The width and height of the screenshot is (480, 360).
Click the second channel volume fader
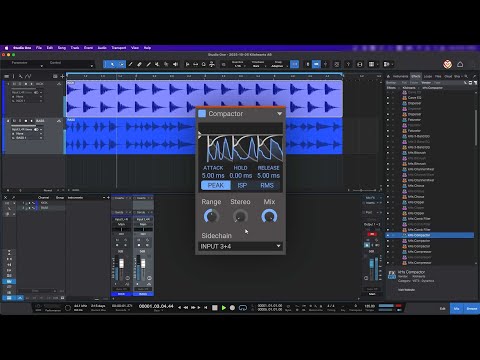coord(143,264)
